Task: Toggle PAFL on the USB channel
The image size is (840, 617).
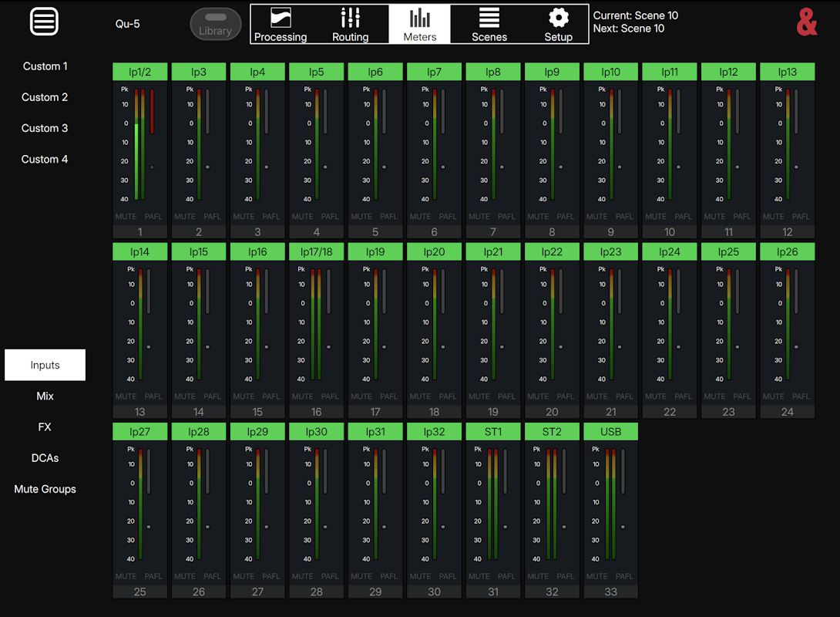Action: tap(624, 576)
